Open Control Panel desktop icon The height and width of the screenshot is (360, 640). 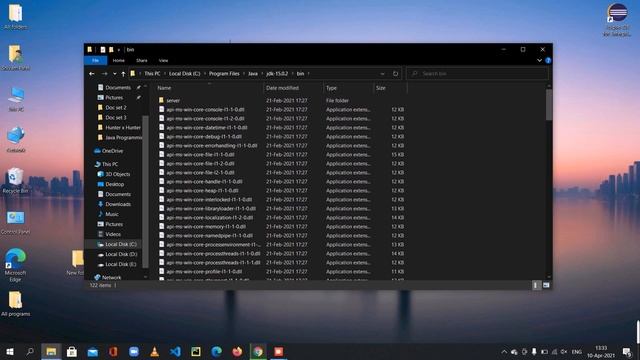click(x=16, y=223)
